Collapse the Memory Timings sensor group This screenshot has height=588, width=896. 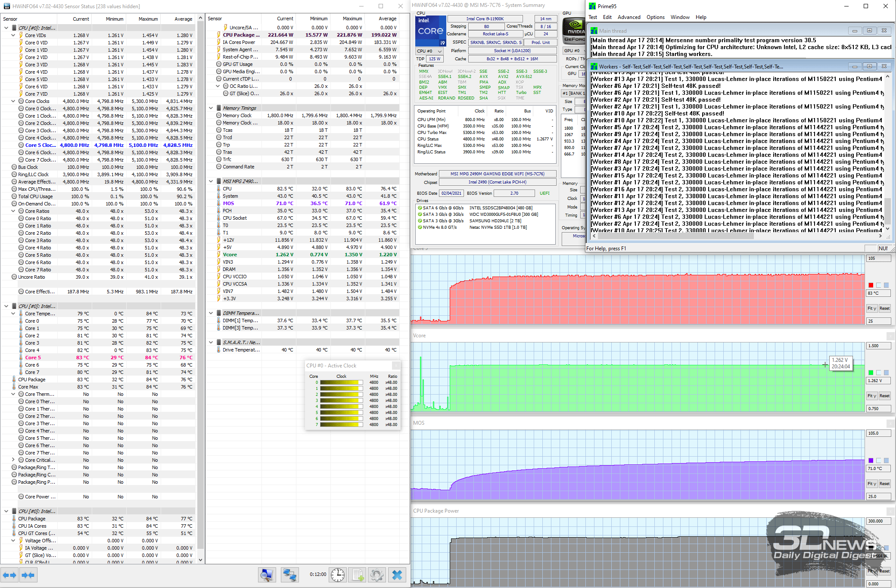tap(211, 108)
